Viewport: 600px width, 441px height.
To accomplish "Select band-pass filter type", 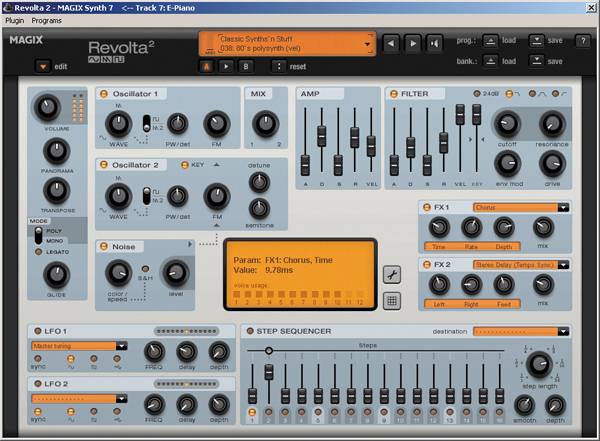I will [x=532, y=93].
